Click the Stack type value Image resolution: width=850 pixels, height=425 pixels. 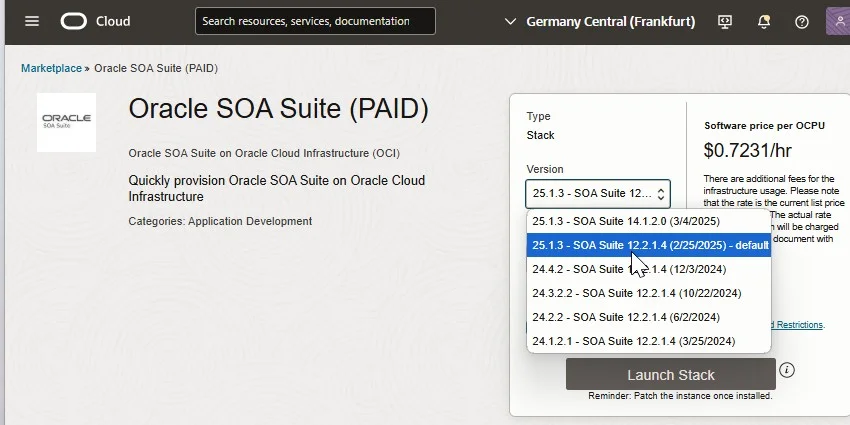540,135
